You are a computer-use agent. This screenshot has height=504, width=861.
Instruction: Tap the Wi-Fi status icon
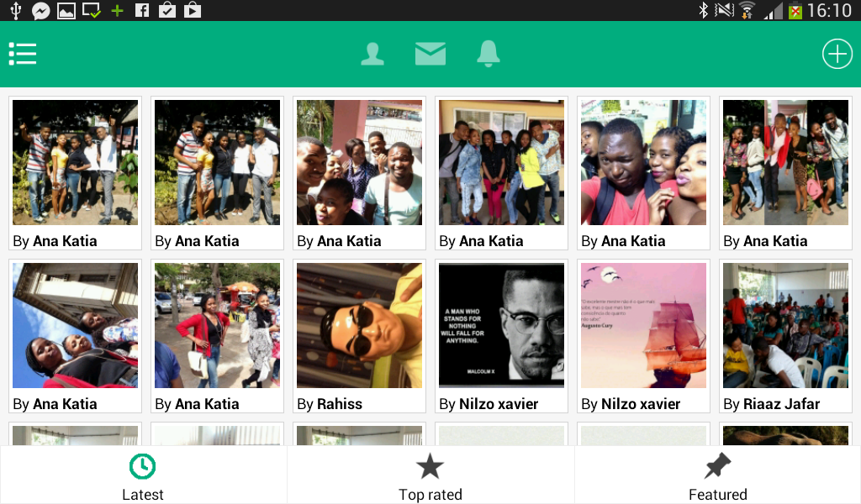pos(747,10)
